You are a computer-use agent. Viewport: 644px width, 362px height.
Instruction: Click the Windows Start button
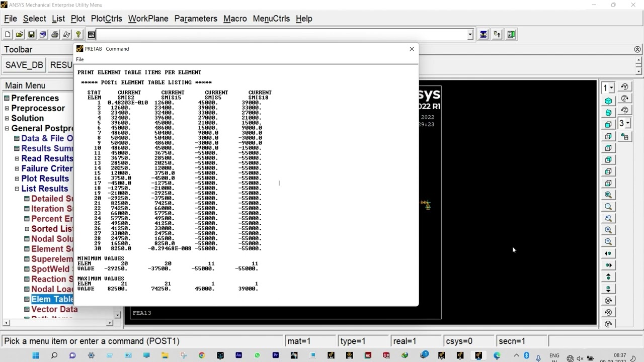point(36,355)
